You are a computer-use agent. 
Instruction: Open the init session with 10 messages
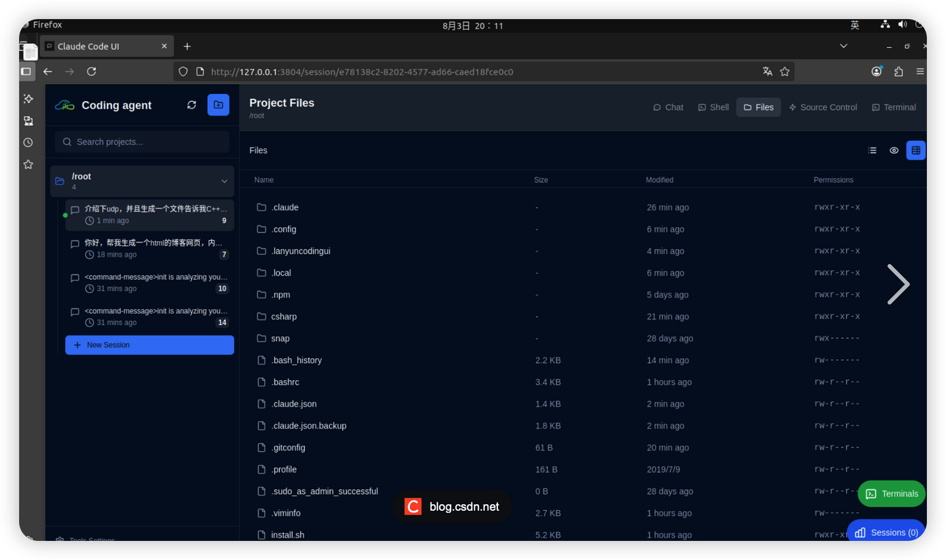point(150,283)
